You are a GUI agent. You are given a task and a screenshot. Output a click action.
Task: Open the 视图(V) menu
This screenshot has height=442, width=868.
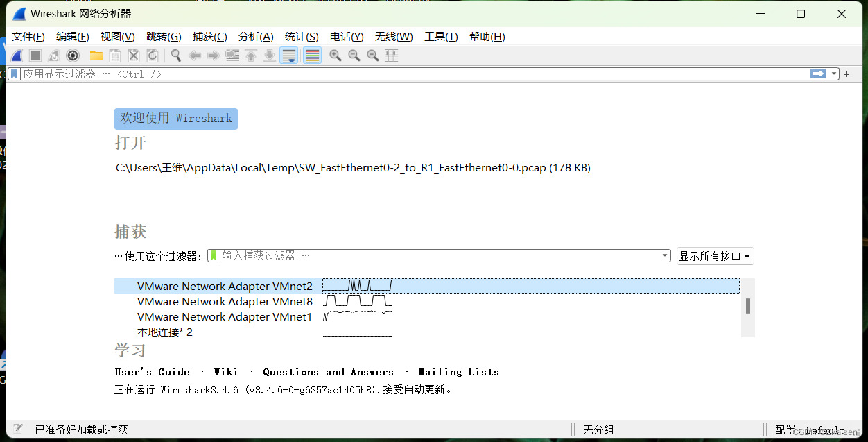118,37
